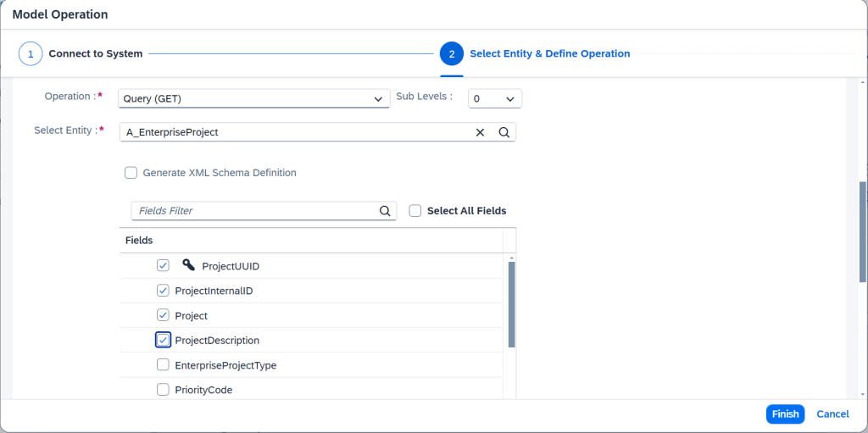Toggle Generate XML Schema Definition checkbox

click(x=131, y=173)
